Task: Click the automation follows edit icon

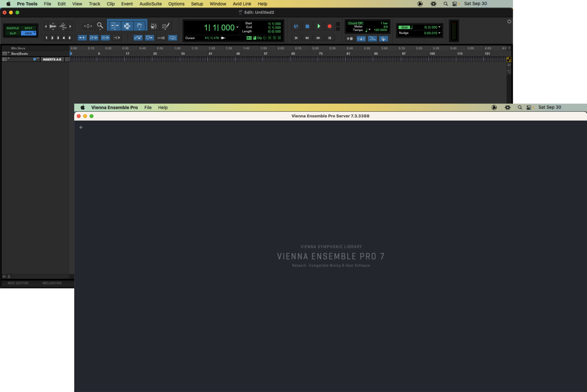Action: (138, 38)
